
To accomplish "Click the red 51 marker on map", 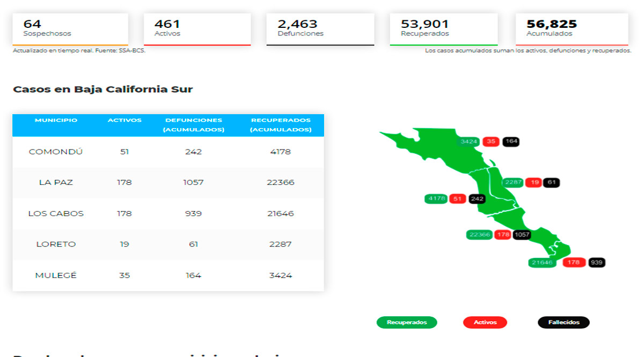I will tap(457, 199).
